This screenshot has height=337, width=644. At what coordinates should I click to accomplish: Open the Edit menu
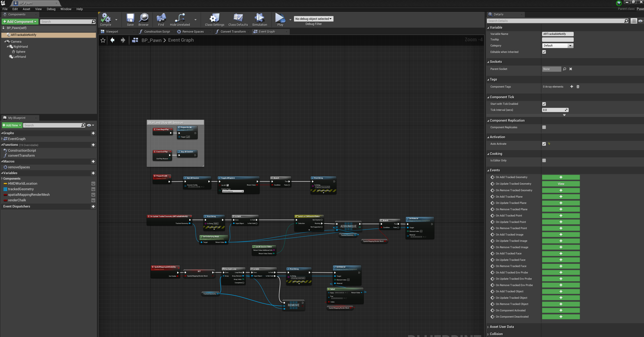15,9
